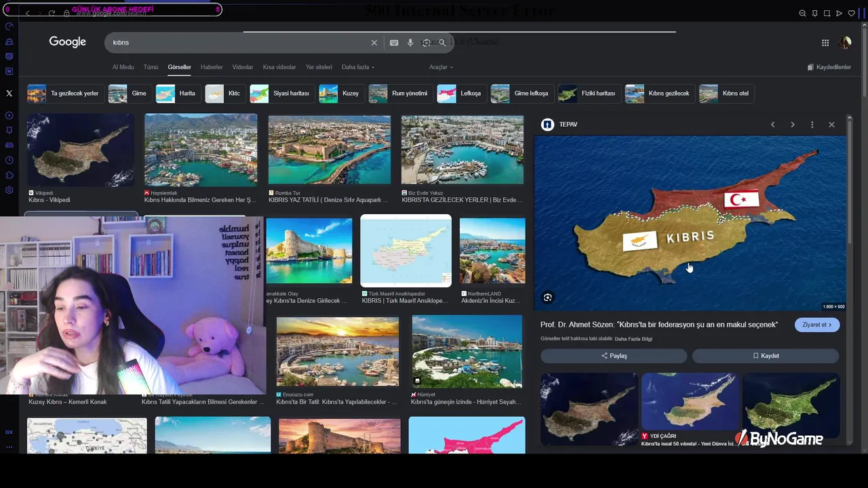Open the Kıbrıs - Vikipedi satellite thumbnail

coord(81,150)
